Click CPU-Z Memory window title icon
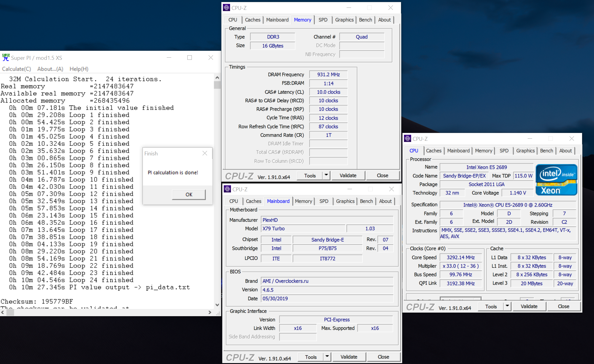The width and height of the screenshot is (594, 364). 227,7
